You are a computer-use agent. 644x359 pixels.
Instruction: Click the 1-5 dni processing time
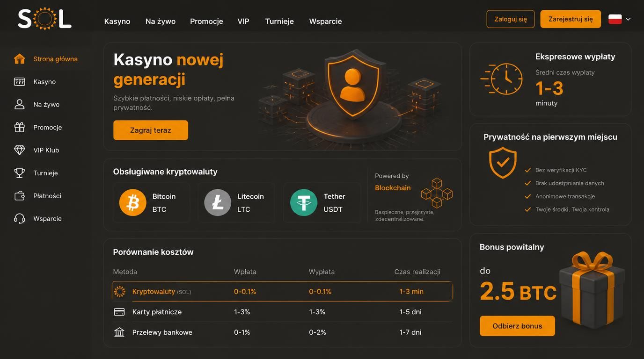pyautogui.click(x=410, y=312)
